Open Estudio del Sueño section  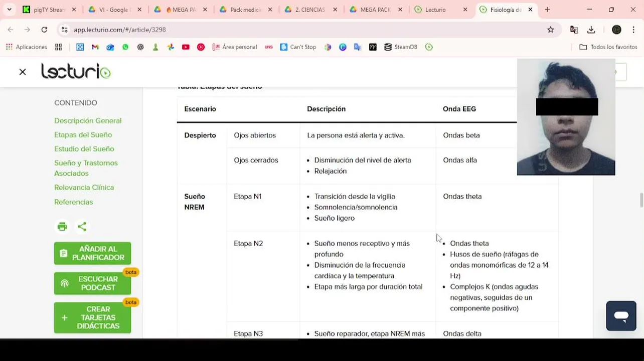84,149
